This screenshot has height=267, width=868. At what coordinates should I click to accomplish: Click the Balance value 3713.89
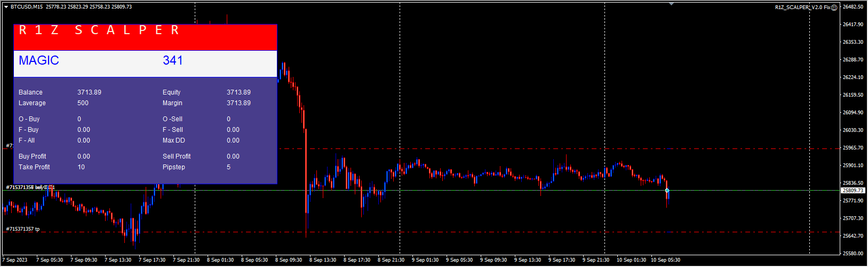coord(89,92)
